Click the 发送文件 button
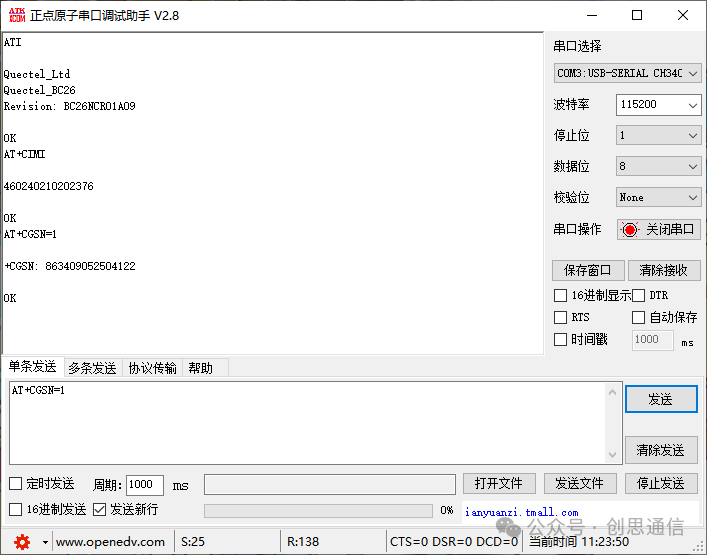Viewport: 707px width, 555px height. (x=580, y=484)
